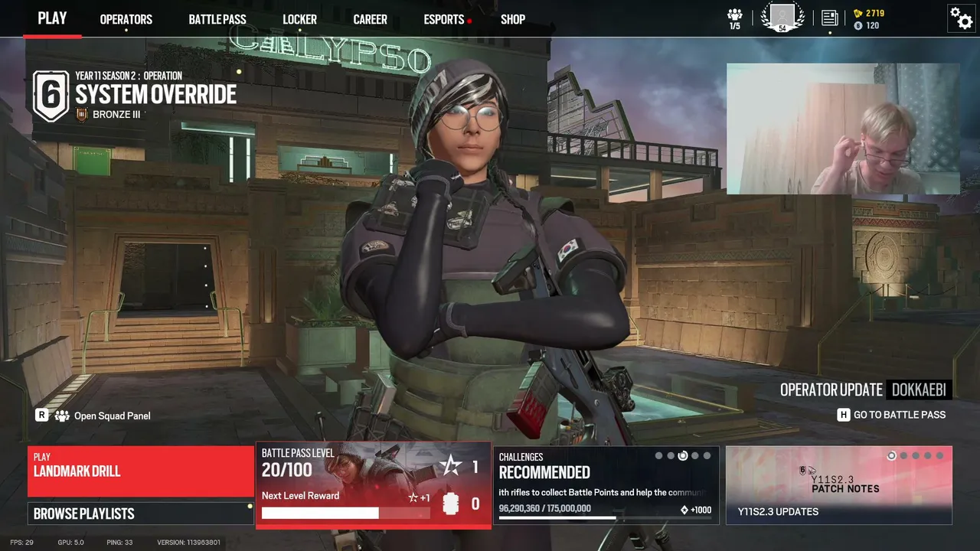Image resolution: width=980 pixels, height=551 pixels.
Task: Click the Y11S2.3 Updates caption
Action: tap(778, 511)
